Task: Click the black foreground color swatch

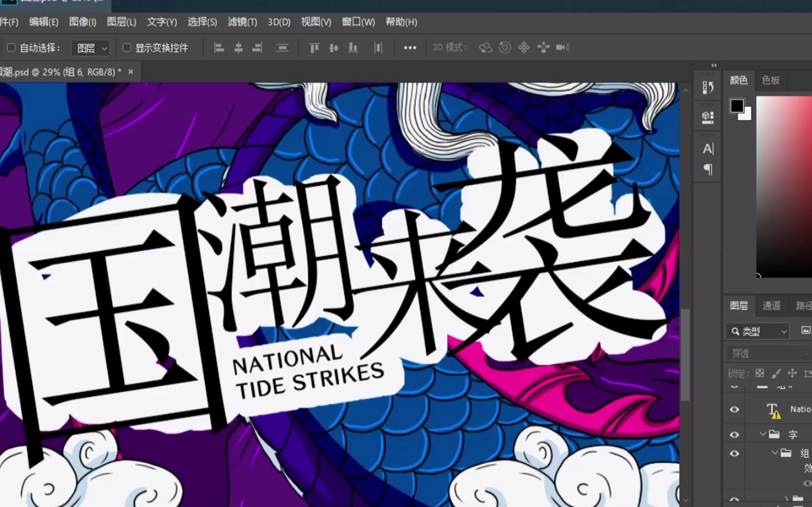Action: coord(737,106)
